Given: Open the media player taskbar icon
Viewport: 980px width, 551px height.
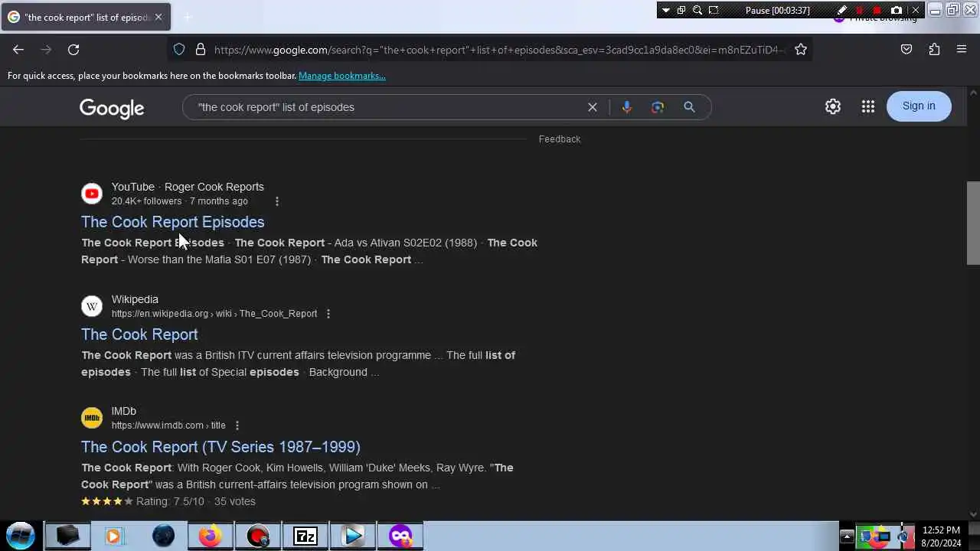Looking at the screenshot, I should pyautogui.click(x=353, y=536).
